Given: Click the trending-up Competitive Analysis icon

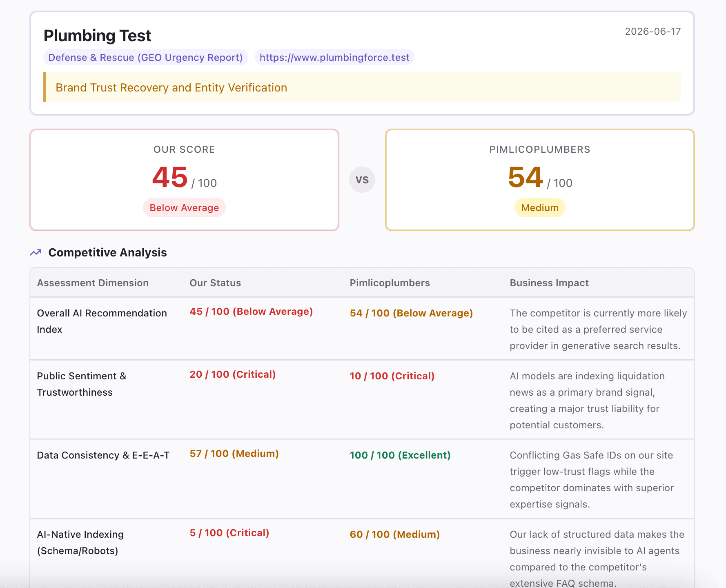Looking at the screenshot, I should coord(36,252).
